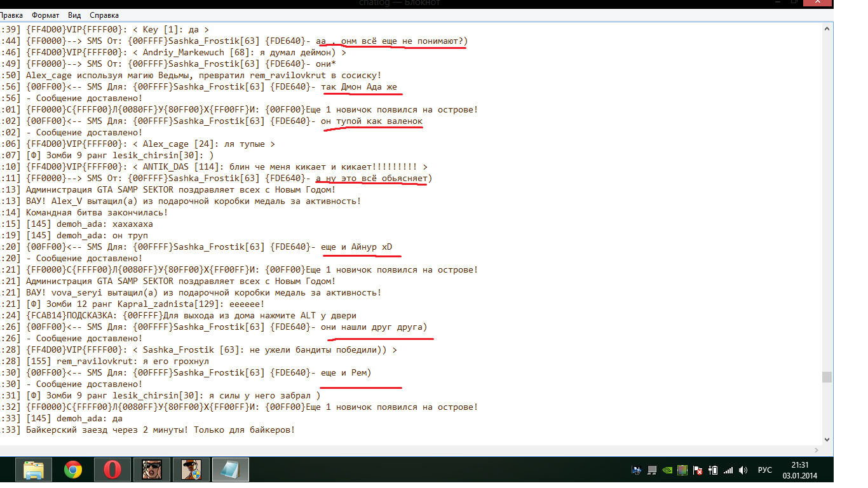Image resolution: width=868 pixels, height=488 pixels.
Task: Switch to the first GTA San Andreas taskbar window
Action: 152,470
